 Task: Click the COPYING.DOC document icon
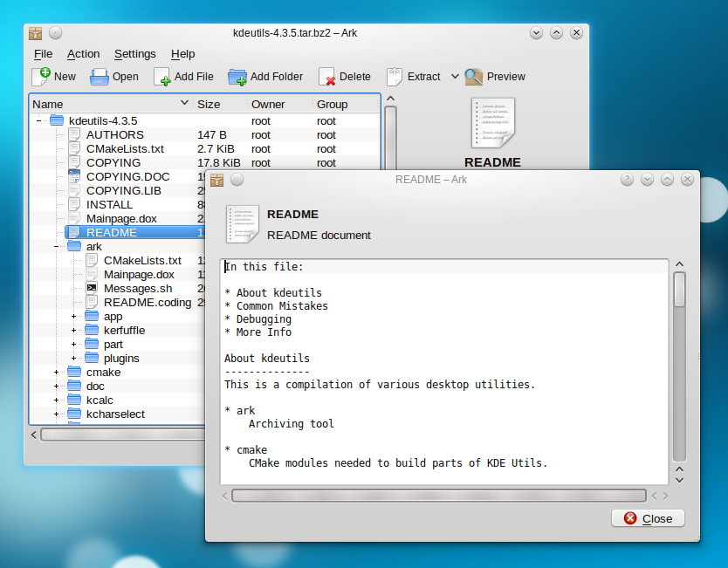click(74, 176)
